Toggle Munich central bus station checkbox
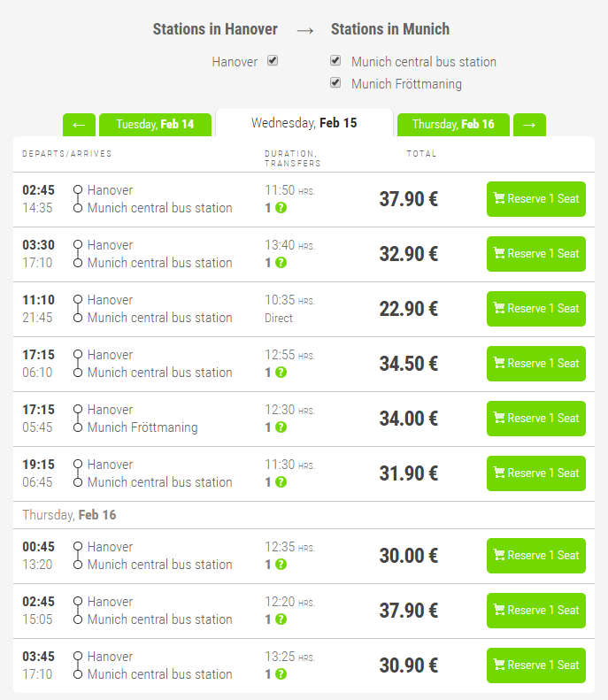The image size is (608, 700). pos(335,61)
